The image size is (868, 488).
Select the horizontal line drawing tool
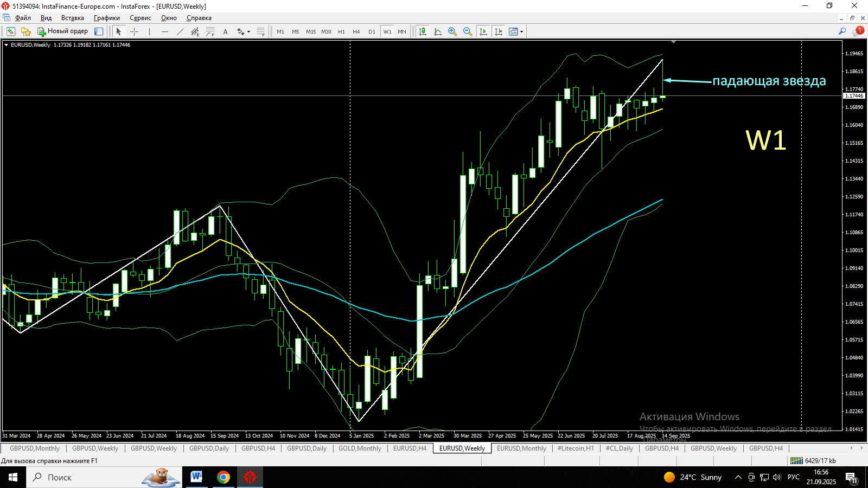[x=165, y=31]
